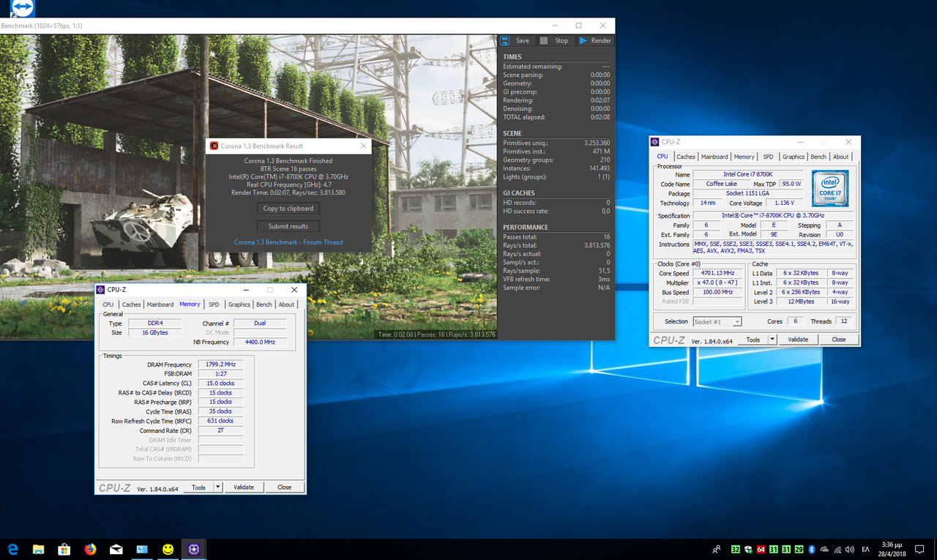Open the Wi-Fi network tray icon
The height and width of the screenshot is (560, 937).
point(837,549)
